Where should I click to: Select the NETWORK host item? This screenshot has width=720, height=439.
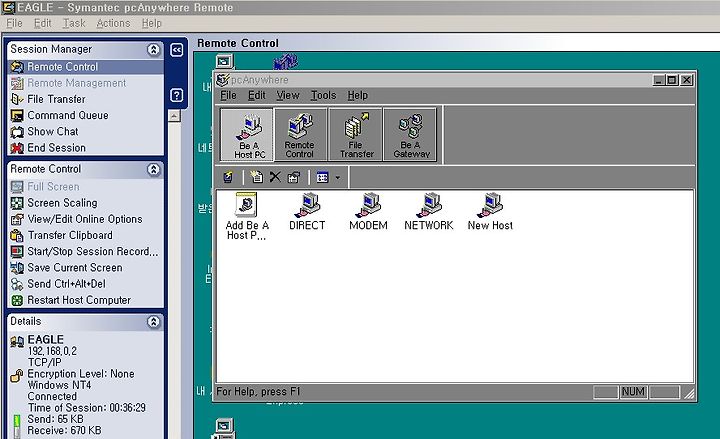(x=428, y=212)
